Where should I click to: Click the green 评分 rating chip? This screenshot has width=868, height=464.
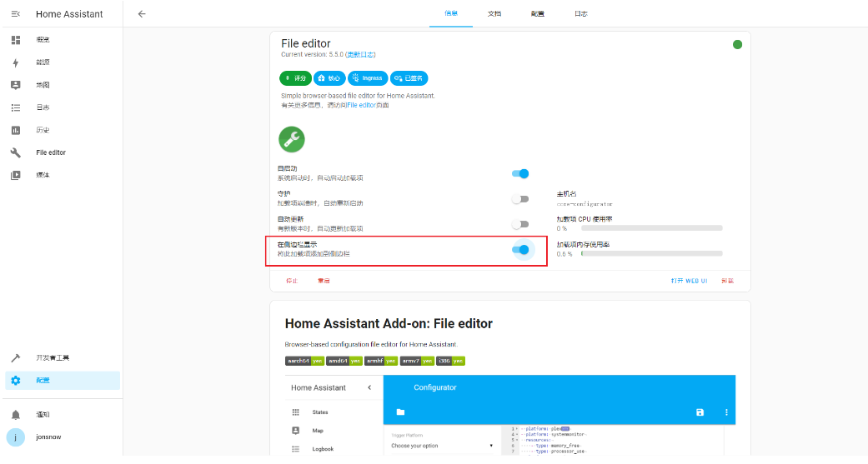pos(295,78)
